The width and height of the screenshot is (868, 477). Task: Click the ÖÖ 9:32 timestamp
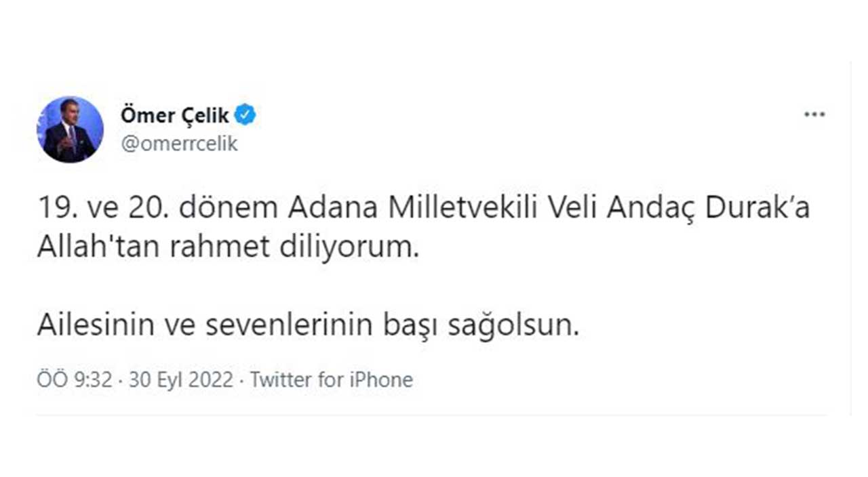(x=74, y=379)
